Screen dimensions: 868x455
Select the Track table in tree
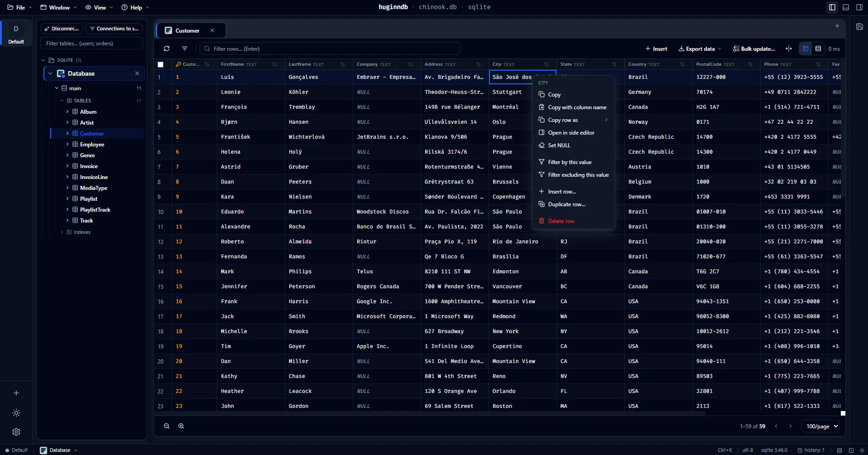point(86,221)
